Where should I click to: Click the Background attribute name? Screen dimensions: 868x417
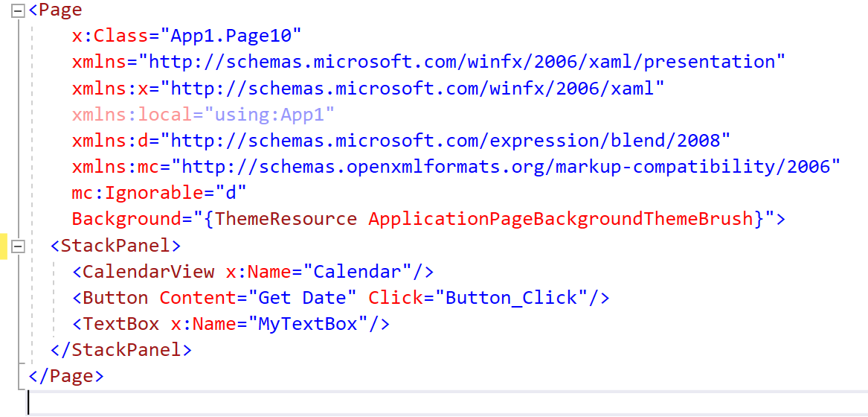(126, 219)
